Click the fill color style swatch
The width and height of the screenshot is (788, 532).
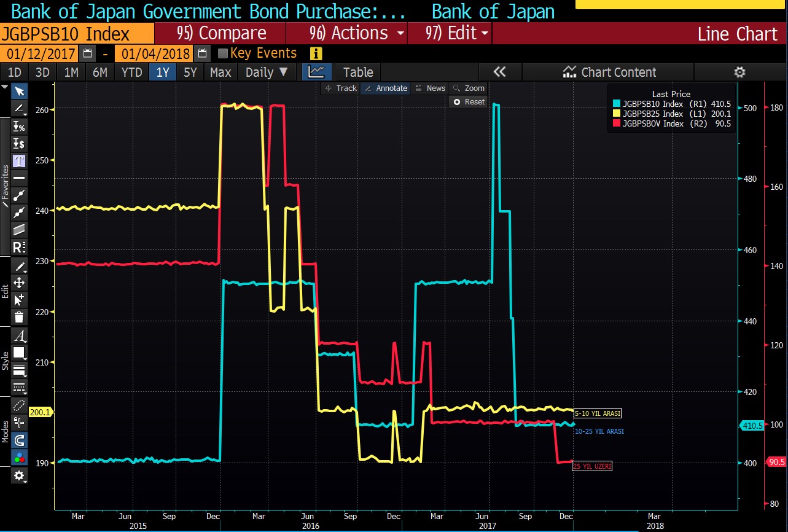[19, 353]
